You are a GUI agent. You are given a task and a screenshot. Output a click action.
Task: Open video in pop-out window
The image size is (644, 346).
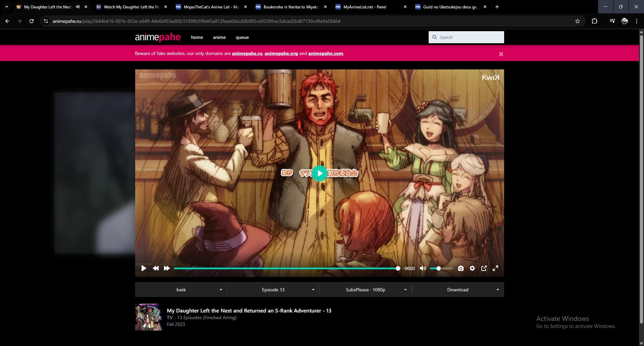484,268
